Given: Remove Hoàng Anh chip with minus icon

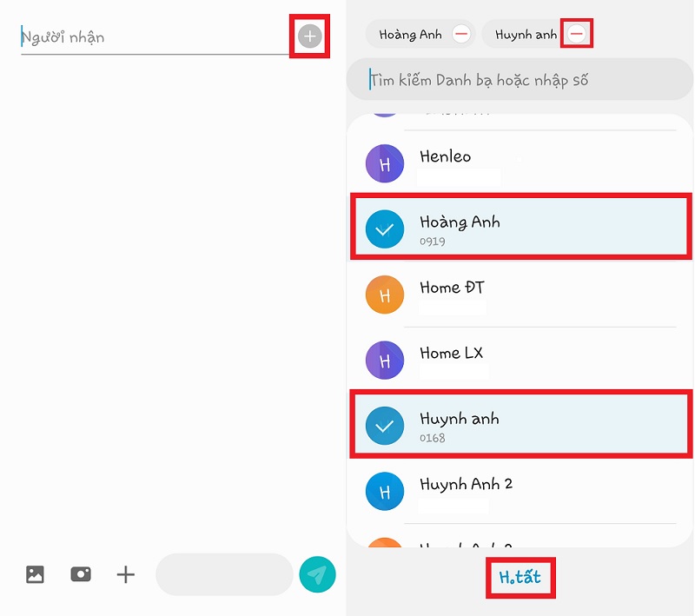Looking at the screenshot, I should tap(462, 35).
